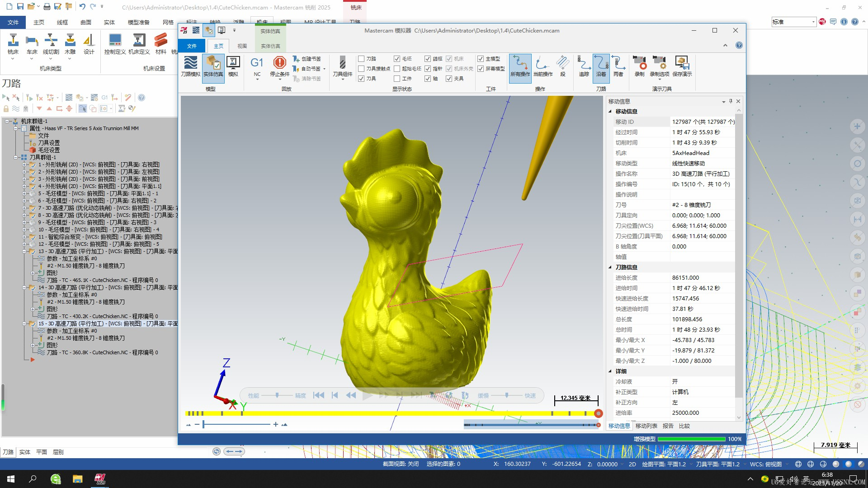
Task: Click the 报告 report tab link
Action: coord(668,426)
